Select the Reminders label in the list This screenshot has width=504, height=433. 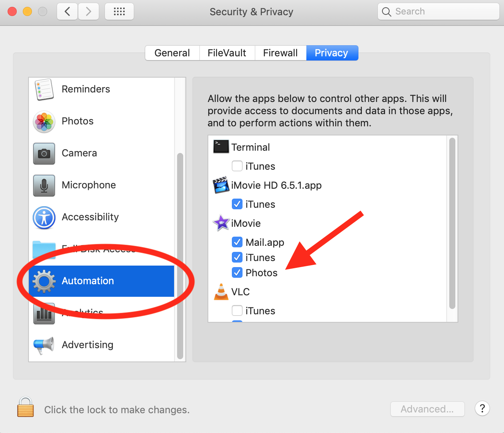coord(86,89)
